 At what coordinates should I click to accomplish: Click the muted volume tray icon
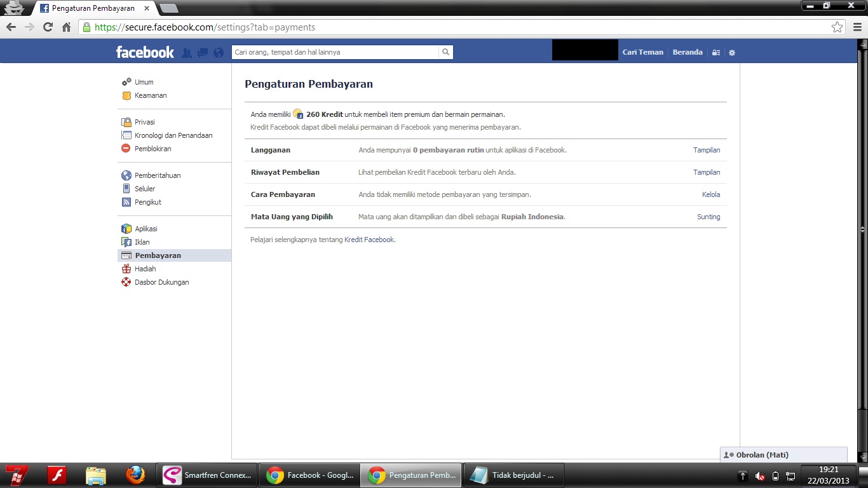click(x=759, y=476)
